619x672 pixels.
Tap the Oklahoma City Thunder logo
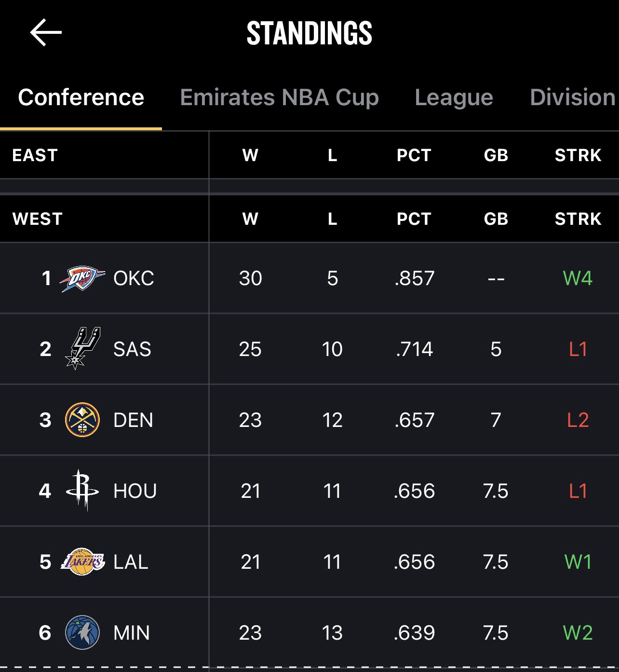click(82, 278)
